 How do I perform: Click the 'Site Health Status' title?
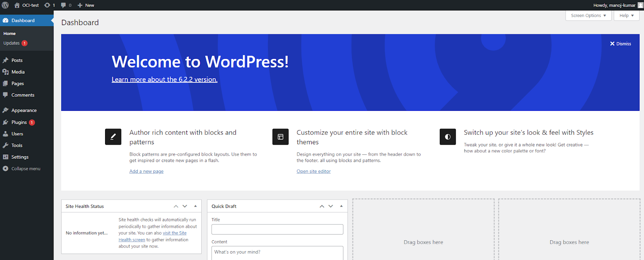point(85,206)
